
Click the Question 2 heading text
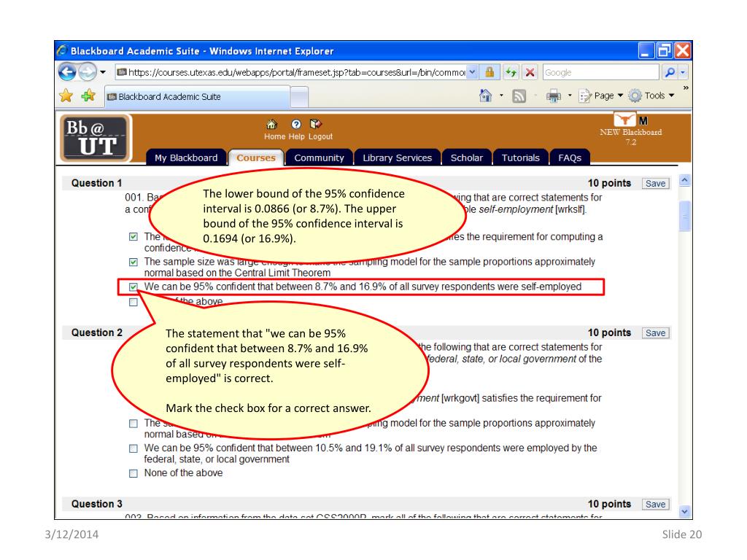pos(97,332)
